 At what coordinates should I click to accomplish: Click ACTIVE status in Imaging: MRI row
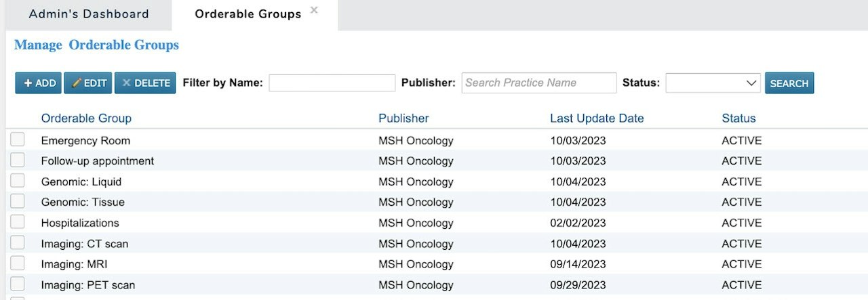pos(742,264)
